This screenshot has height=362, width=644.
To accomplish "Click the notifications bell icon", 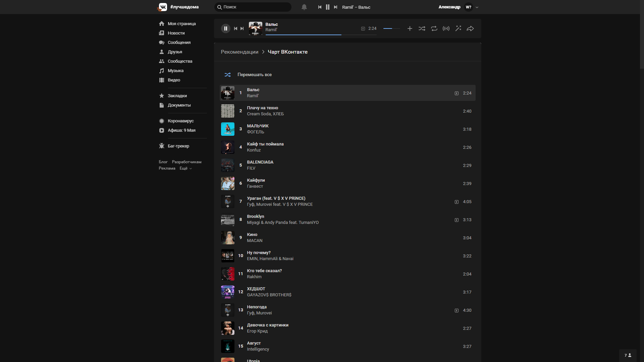I will pos(304,7).
